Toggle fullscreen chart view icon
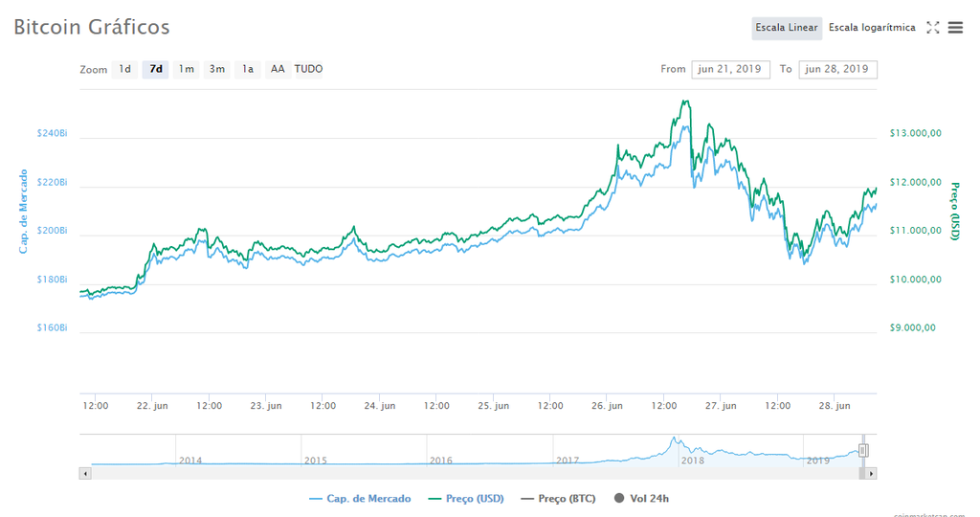This screenshot has height=517, width=980. coord(932,28)
